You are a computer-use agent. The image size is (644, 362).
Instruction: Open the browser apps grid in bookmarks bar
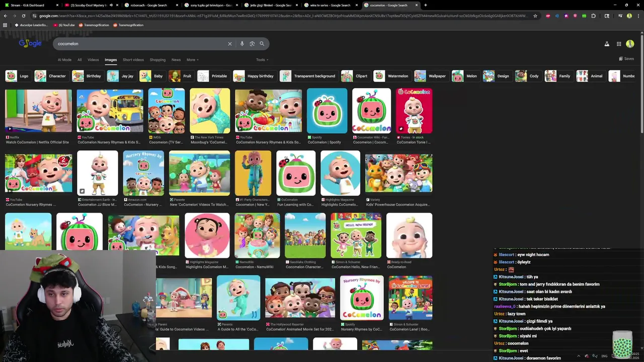click(x=5, y=25)
